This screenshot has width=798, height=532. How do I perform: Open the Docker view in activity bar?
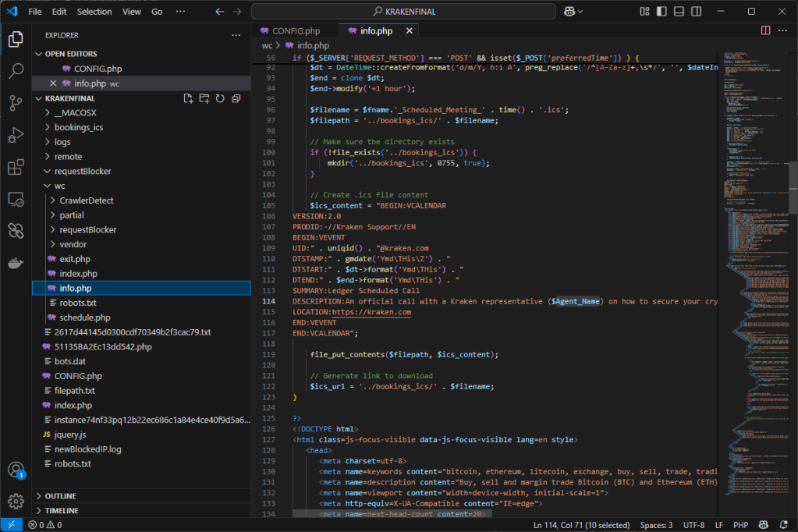click(x=16, y=263)
